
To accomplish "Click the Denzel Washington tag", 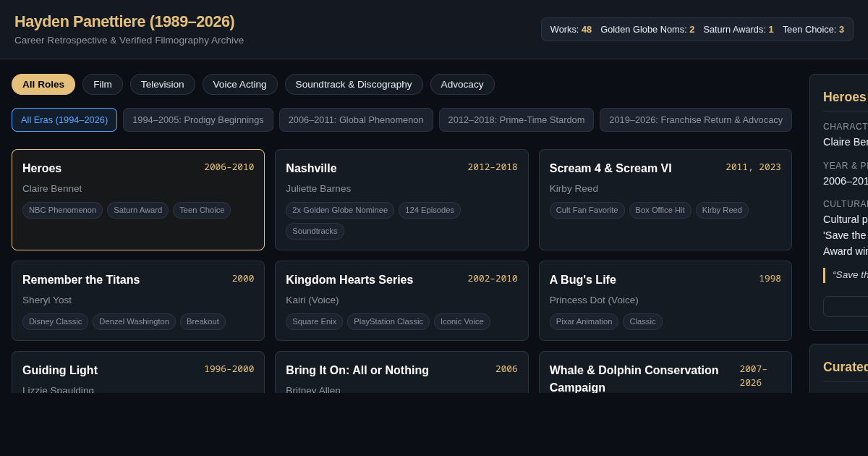I will [x=134, y=322].
